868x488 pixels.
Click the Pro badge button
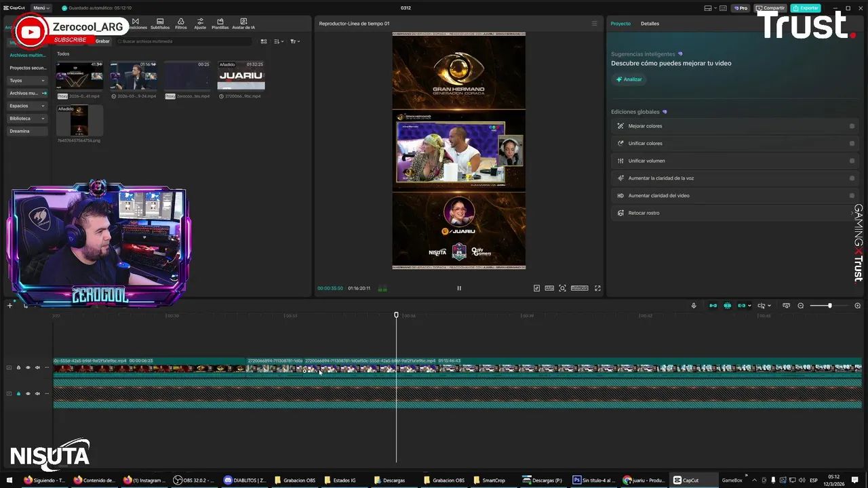(x=741, y=8)
